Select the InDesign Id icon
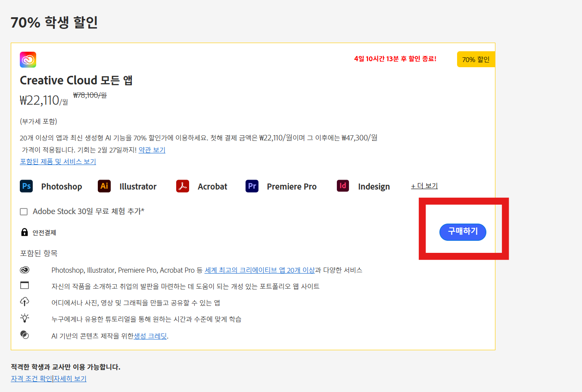The image size is (582, 392). coord(343,186)
